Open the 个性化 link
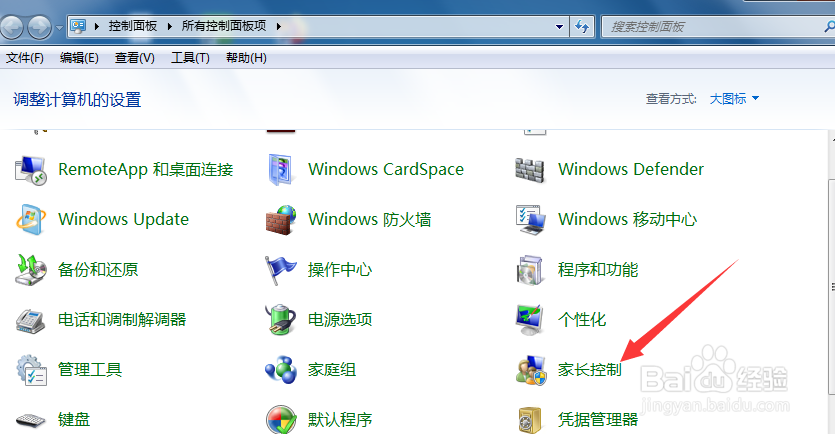Viewport: 835px width, 434px height. (582, 320)
